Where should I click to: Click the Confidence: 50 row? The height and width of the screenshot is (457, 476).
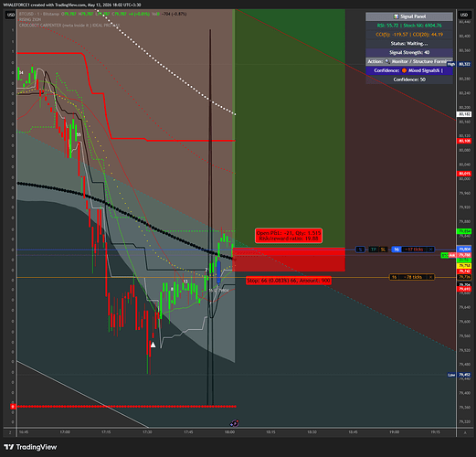409,80
